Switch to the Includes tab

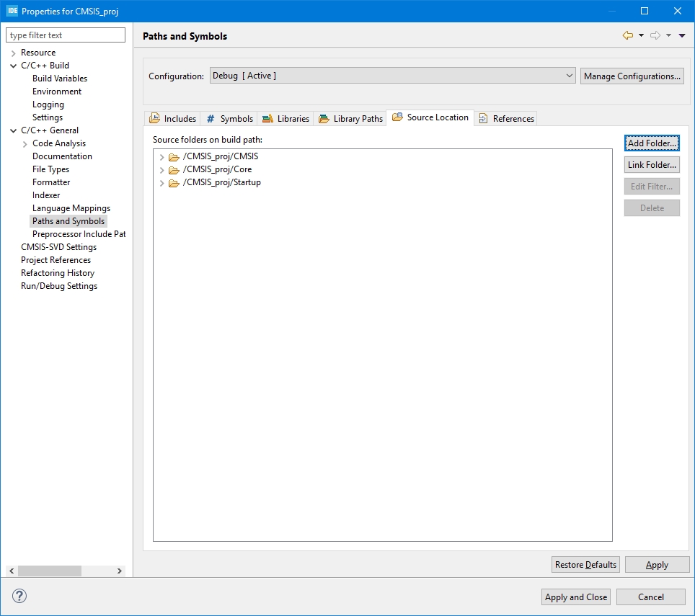[x=172, y=119]
